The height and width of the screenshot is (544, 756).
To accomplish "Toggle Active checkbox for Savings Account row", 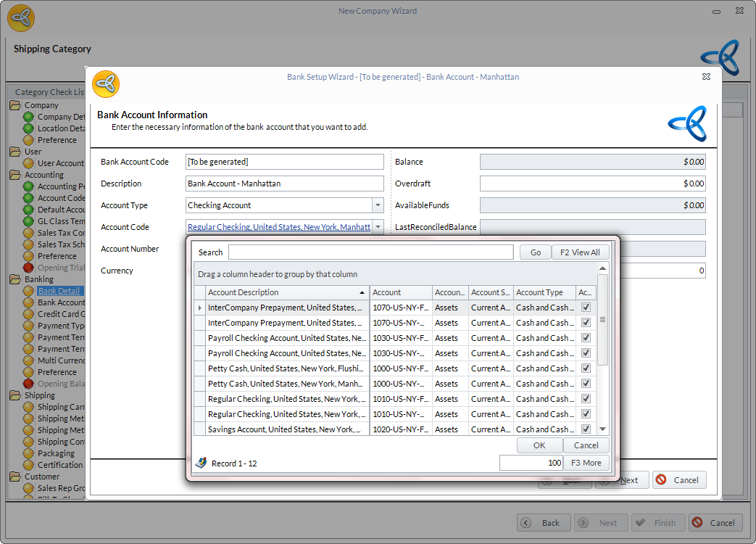I will click(586, 429).
